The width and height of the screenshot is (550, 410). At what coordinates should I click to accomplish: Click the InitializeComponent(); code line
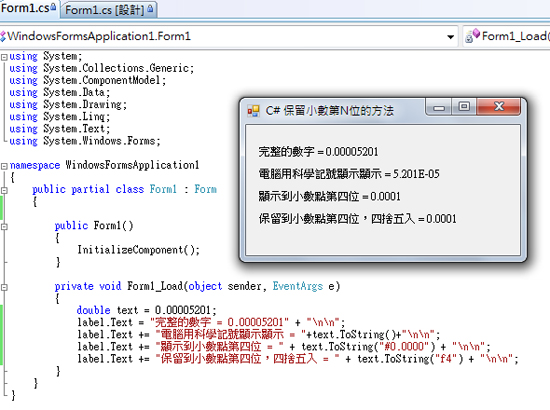point(139,250)
